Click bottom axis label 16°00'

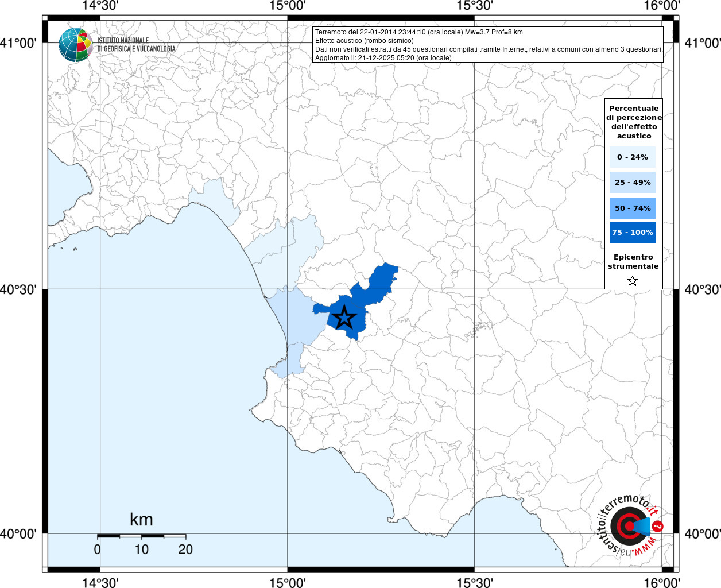pos(662,582)
